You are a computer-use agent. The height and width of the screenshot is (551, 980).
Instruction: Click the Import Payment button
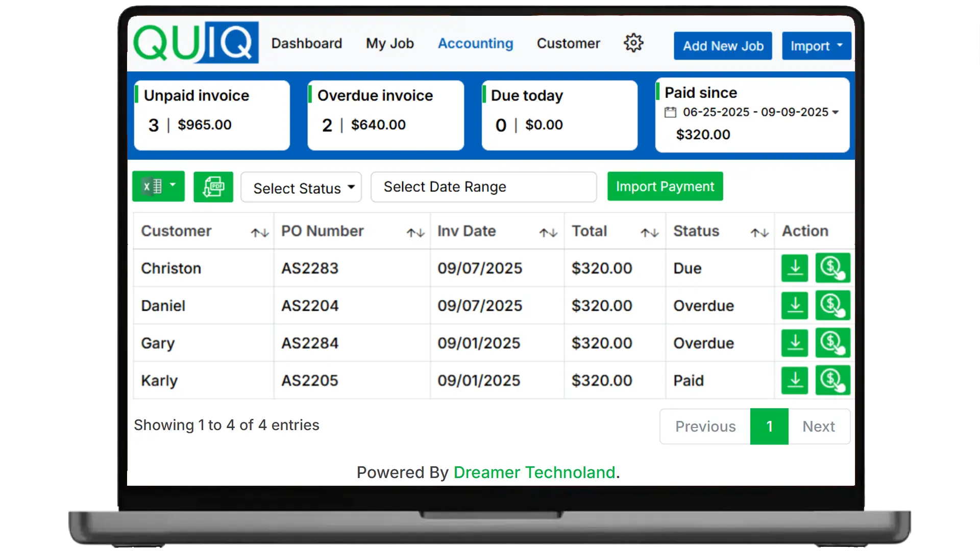pos(665,186)
